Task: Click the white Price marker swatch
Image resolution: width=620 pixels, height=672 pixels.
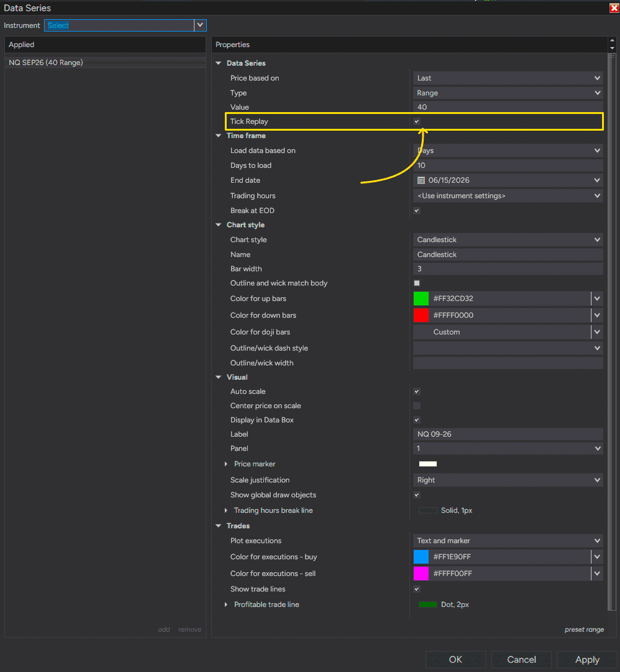Action: (427, 464)
